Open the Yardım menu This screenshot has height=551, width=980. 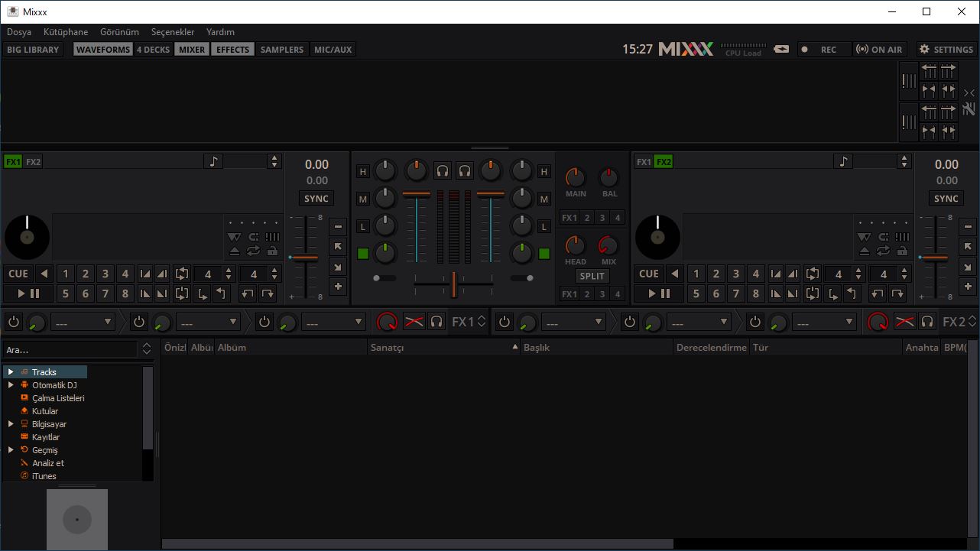220,32
